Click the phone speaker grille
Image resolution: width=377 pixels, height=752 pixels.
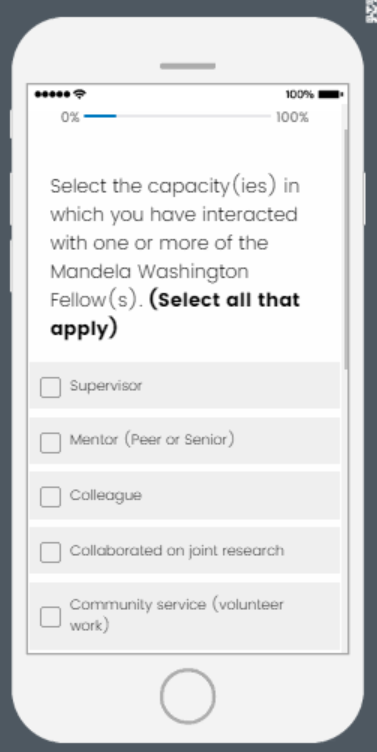[188, 66]
